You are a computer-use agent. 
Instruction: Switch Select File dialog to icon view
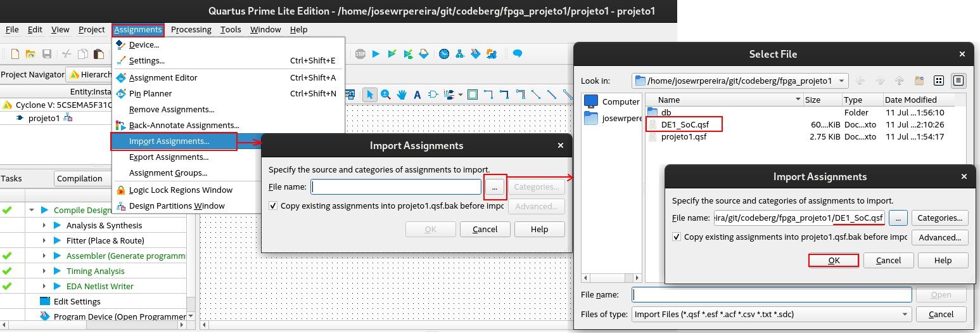pyautogui.click(x=939, y=81)
